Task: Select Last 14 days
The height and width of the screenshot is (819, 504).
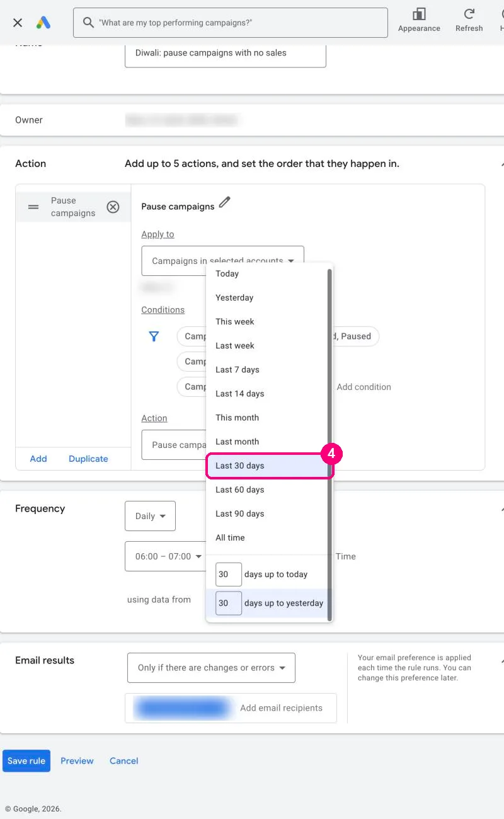Action: coord(266,394)
